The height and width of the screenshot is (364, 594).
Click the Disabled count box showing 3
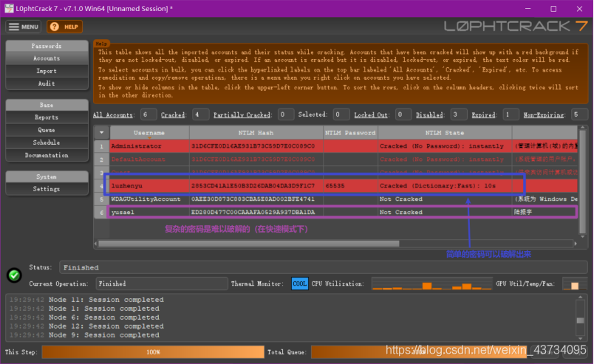[458, 114]
